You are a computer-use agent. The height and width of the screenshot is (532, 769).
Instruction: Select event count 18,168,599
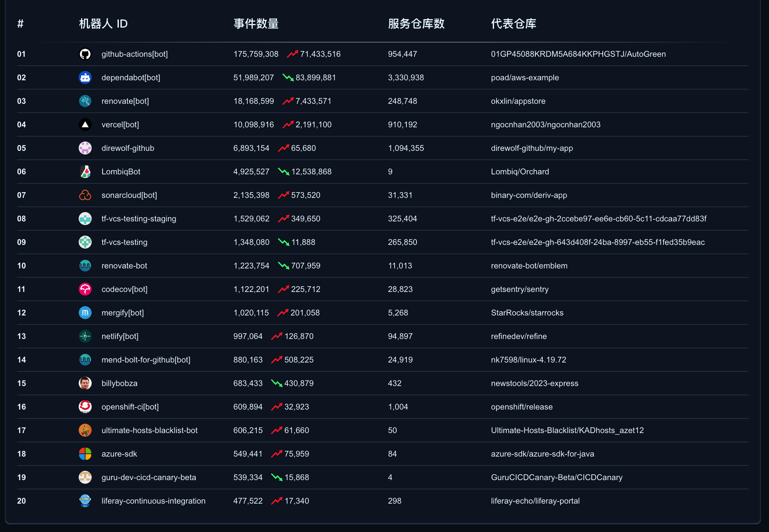point(253,101)
